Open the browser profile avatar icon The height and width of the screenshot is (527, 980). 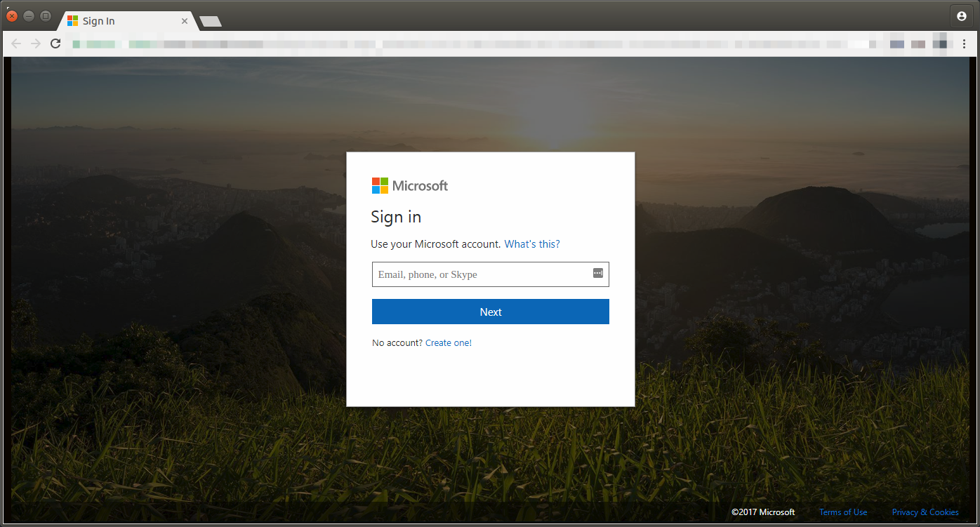point(961,15)
